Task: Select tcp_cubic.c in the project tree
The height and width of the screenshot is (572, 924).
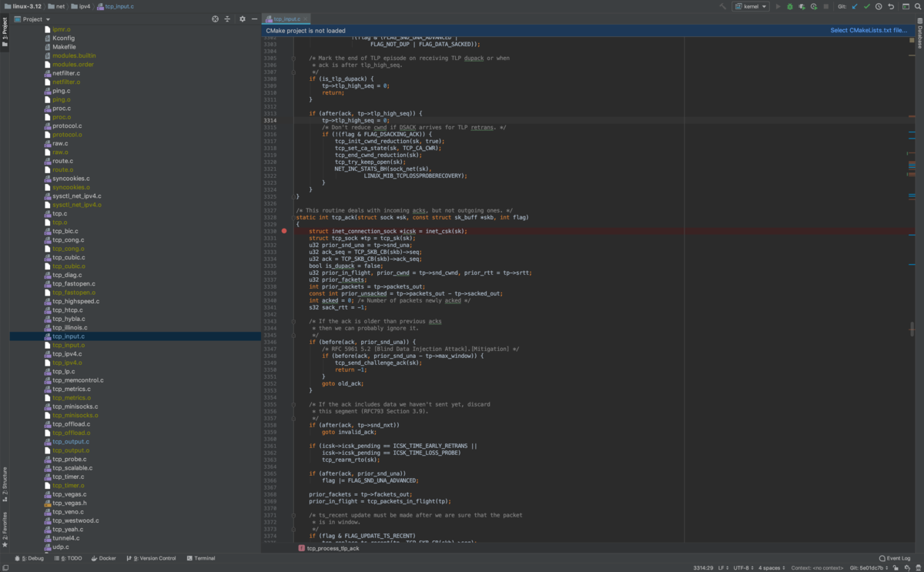Action: pos(63,257)
